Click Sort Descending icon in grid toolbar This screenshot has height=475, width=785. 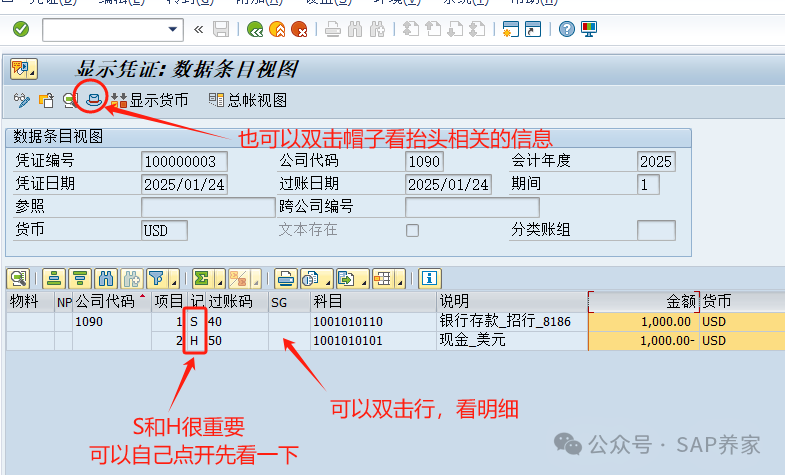[80, 278]
